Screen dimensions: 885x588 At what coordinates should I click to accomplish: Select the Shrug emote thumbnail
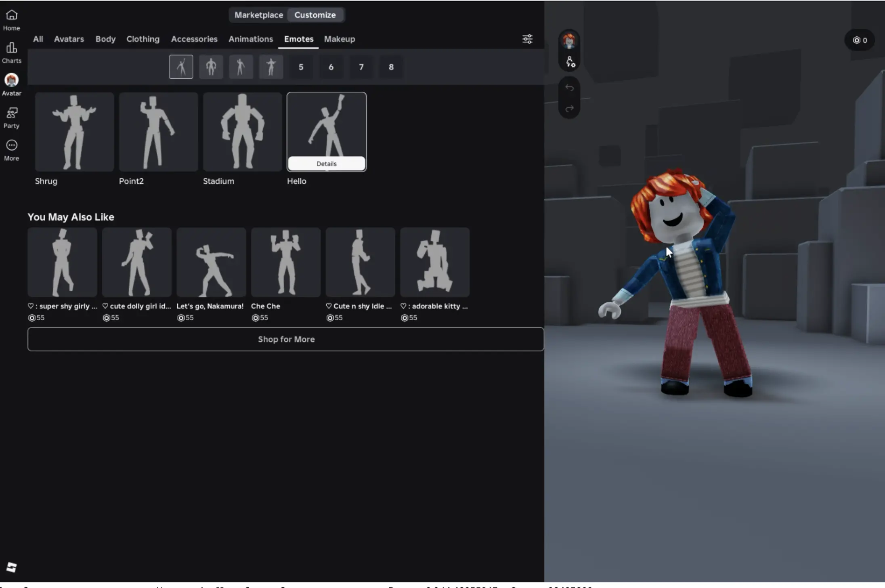pos(74,132)
